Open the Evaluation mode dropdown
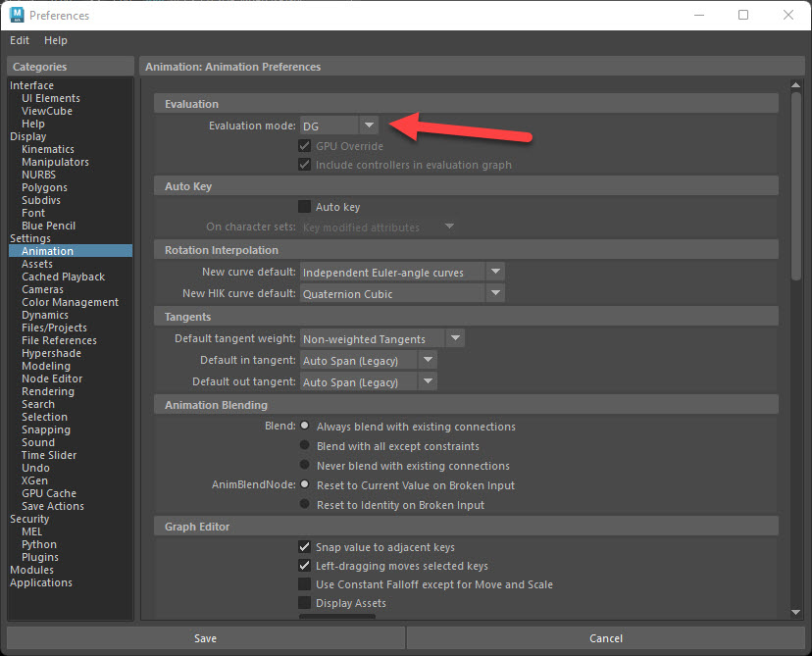 click(369, 125)
